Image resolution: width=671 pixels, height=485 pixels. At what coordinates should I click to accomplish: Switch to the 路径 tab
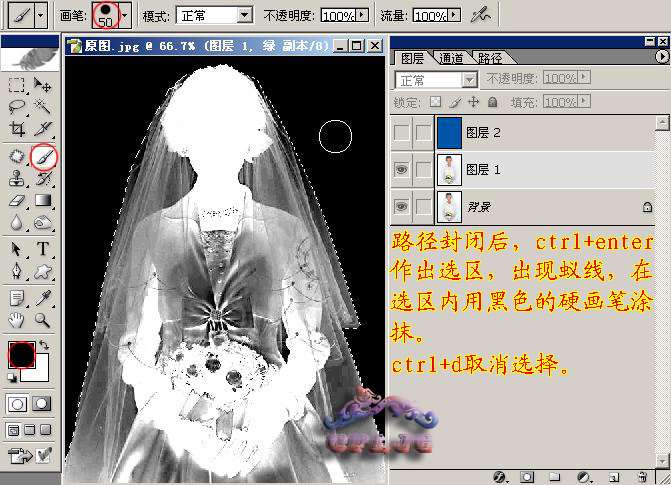(490, 58)
